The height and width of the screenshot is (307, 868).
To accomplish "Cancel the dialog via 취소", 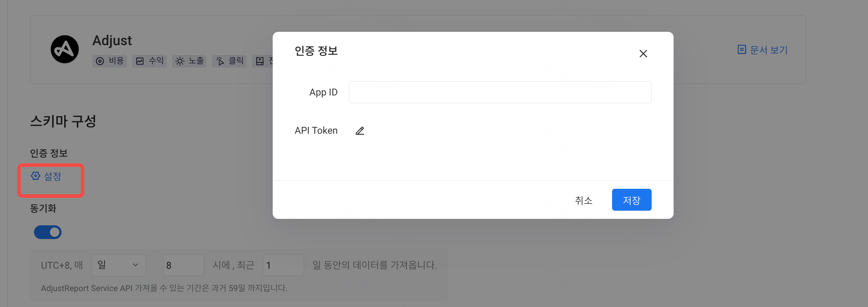I will click(584, 200).
